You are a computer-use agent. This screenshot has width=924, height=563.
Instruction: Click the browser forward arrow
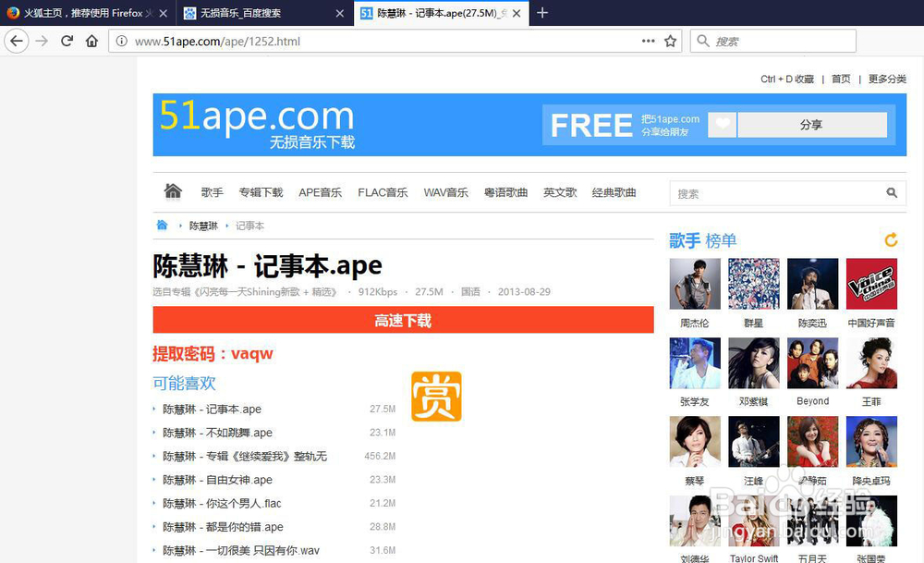(42, 41)
